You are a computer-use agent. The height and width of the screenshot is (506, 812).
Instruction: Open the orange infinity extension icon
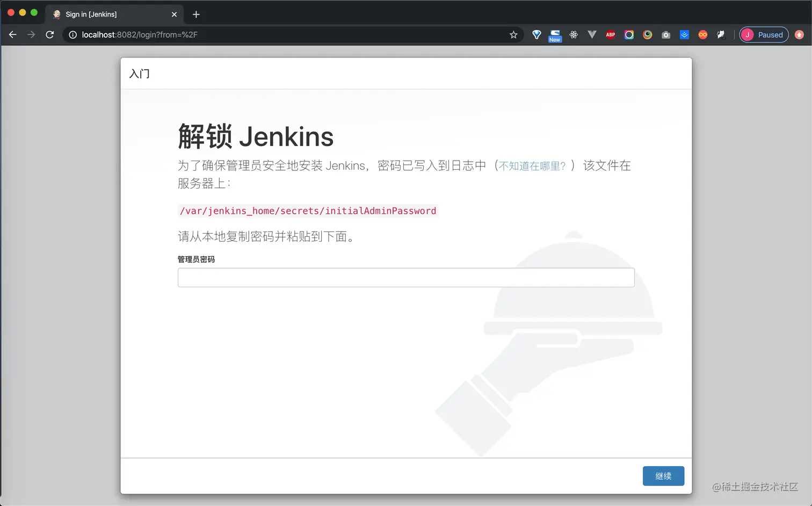(703, 34)
